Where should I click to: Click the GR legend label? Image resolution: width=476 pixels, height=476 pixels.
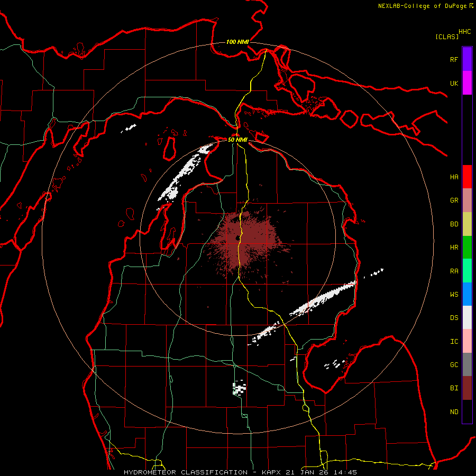454,200
